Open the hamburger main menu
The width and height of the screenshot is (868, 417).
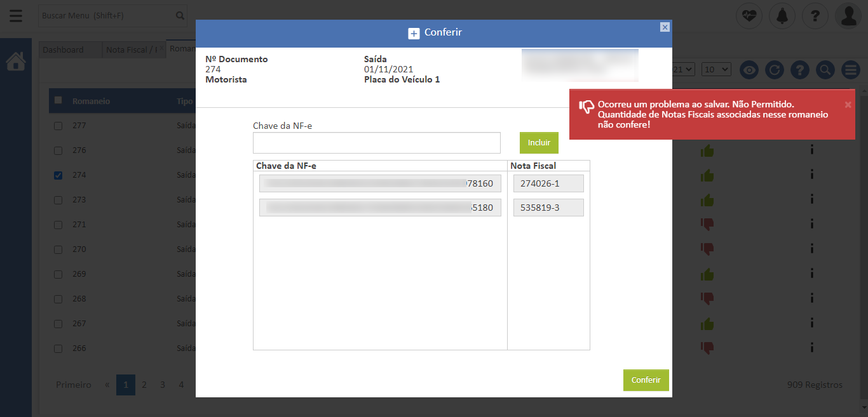16,16
